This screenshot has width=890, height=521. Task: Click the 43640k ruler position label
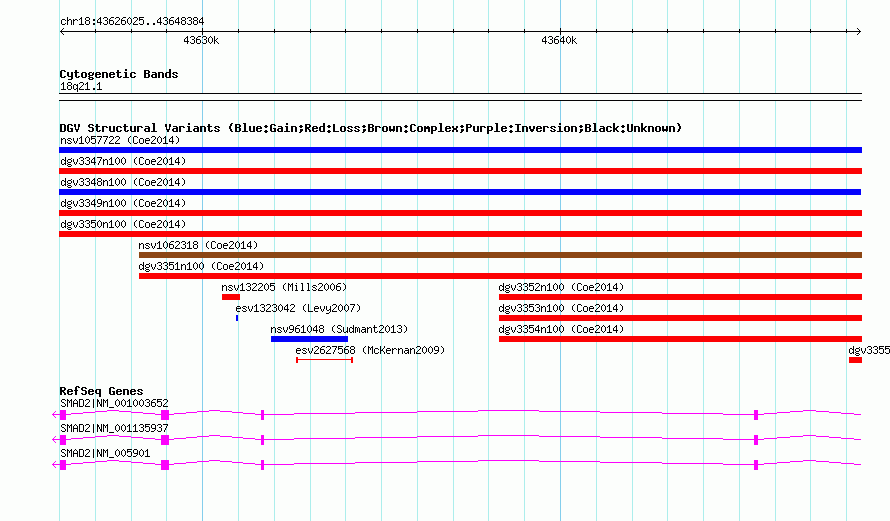[559, 40]
